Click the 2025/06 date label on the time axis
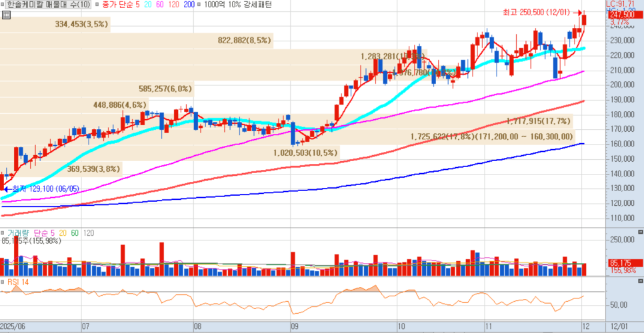The height and width of the screenshot is (333, 644). coord(13,327)
